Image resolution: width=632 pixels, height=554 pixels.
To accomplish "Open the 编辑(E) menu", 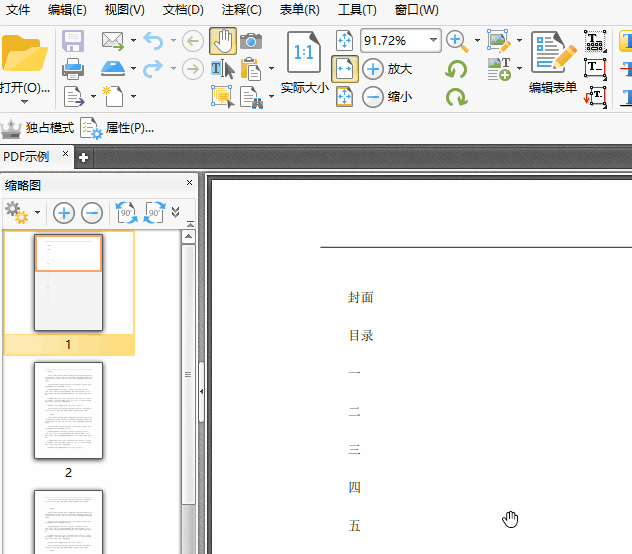I will [x=67, y=9].
